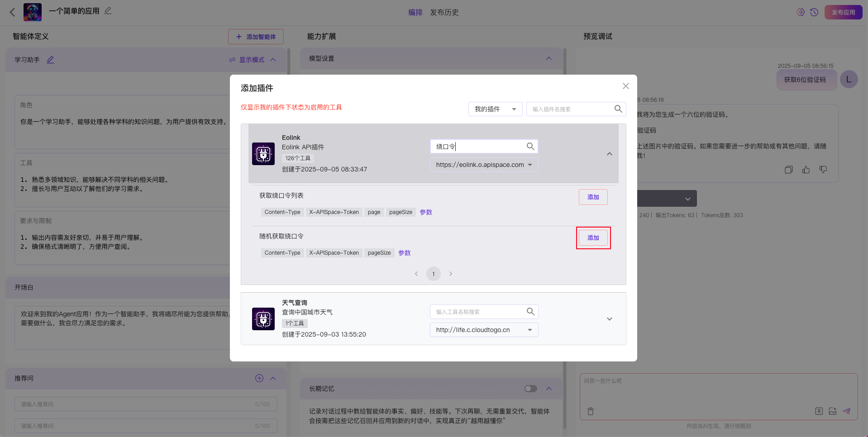Upload a file with upload icon
Viewport: 868px width, 437px height.
click(819, 411)
